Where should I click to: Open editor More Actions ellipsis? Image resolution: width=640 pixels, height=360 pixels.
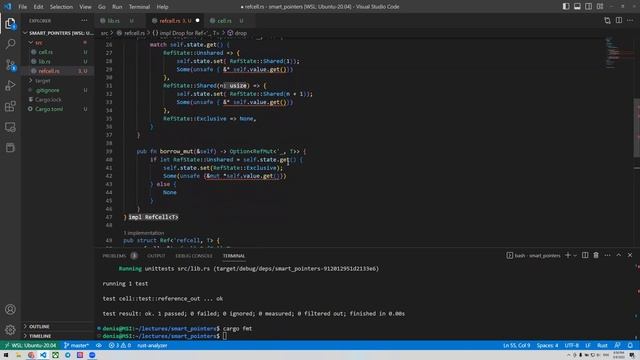tap(630, 20)
